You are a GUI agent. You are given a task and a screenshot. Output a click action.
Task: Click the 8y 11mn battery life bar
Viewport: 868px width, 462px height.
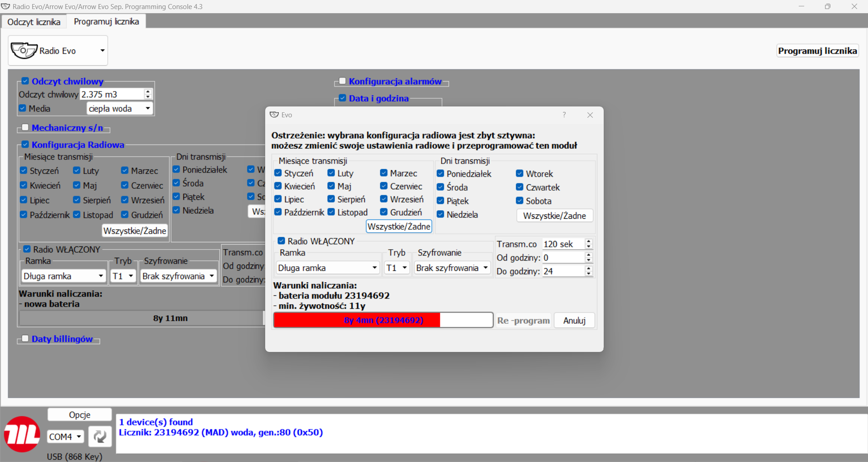click(x=141, y=318)
